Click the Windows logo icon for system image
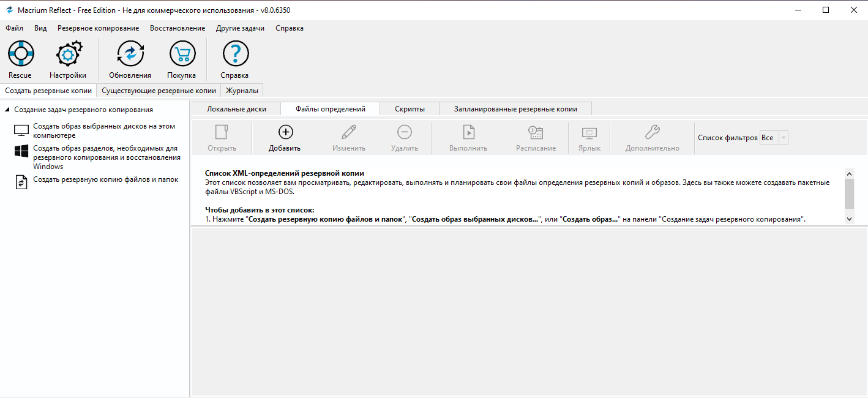Image resolution: width=868 pixels, height=398 pixels. (x=21, y=151)
